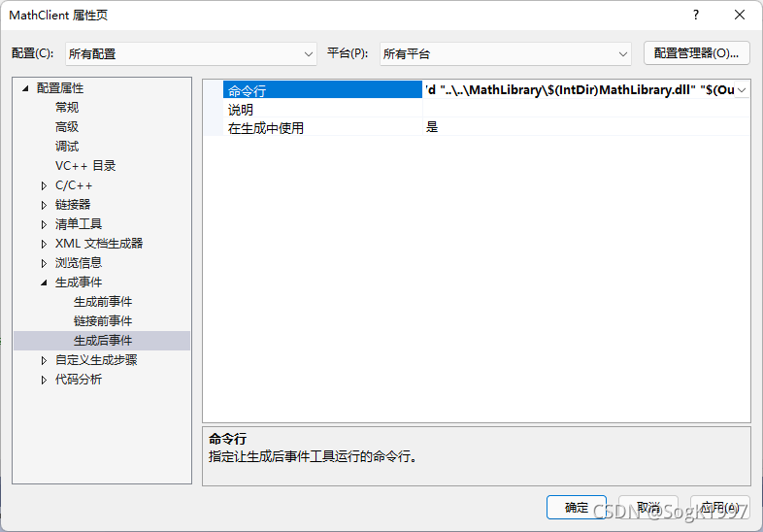Select the 在生成中使用 property row
This screenshot has height=532, width=763.
322,127
